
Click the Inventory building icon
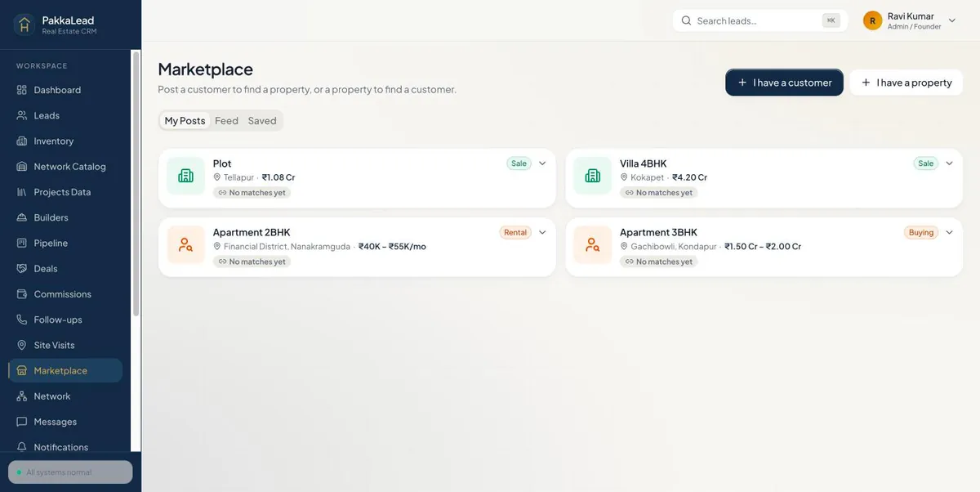coord(22,141)
